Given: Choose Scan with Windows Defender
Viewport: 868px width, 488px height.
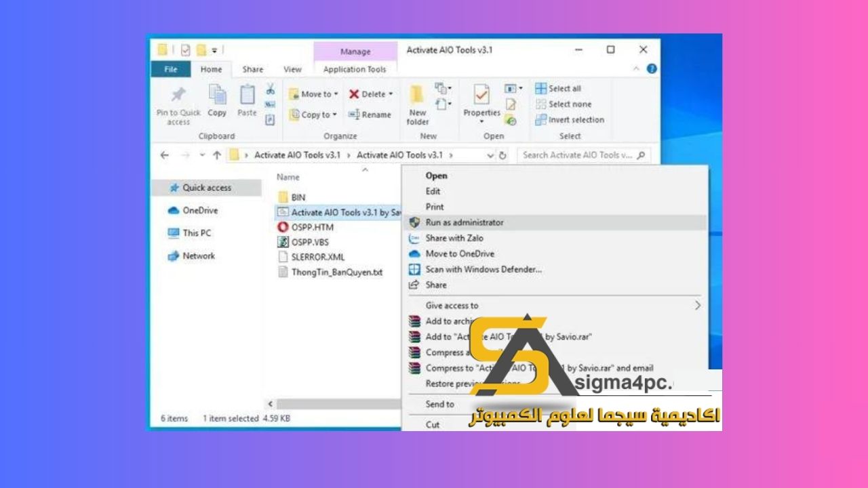Looking at the screenshot, I should 555,269.
